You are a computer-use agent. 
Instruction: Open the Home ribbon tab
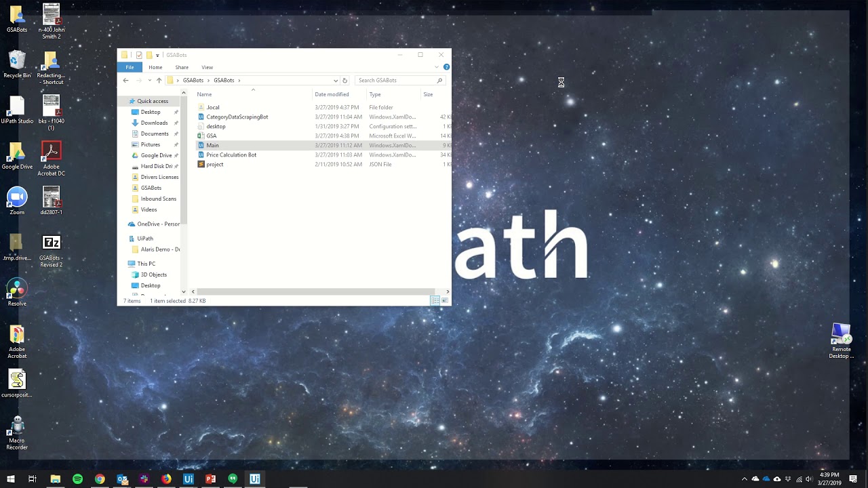coord(155,67)
